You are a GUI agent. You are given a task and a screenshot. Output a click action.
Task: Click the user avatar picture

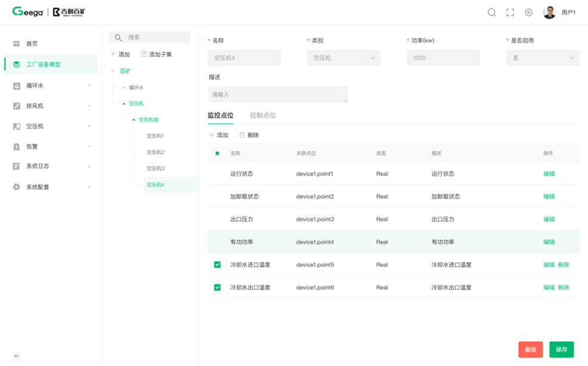pyautogui.click(x=549, y=12)
